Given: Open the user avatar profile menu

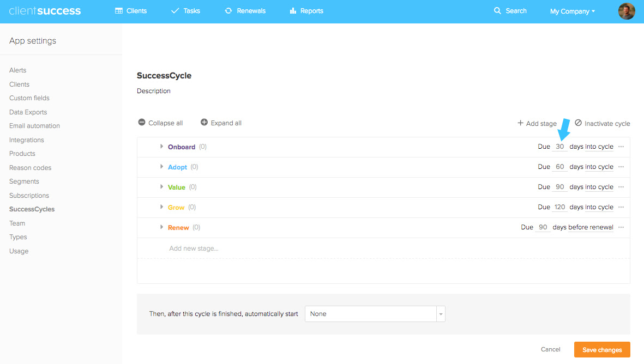Looking at the screenshot, I should 627,11.
